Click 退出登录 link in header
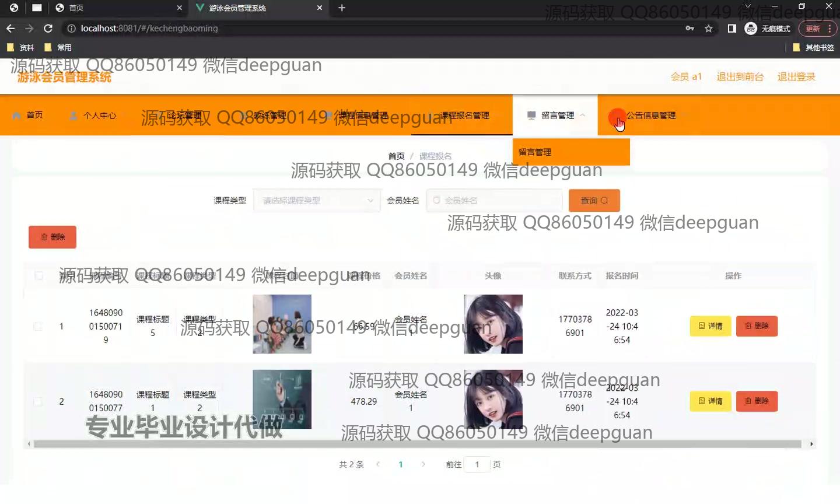Viewport: 840px width, 504px height. coord(796,76)
